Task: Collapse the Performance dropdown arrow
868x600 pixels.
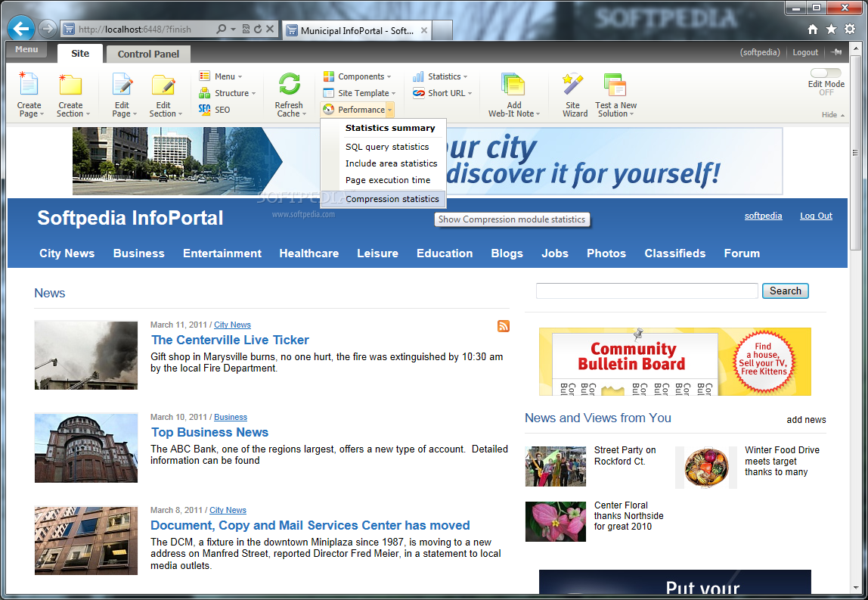Action: pos(389,110)
